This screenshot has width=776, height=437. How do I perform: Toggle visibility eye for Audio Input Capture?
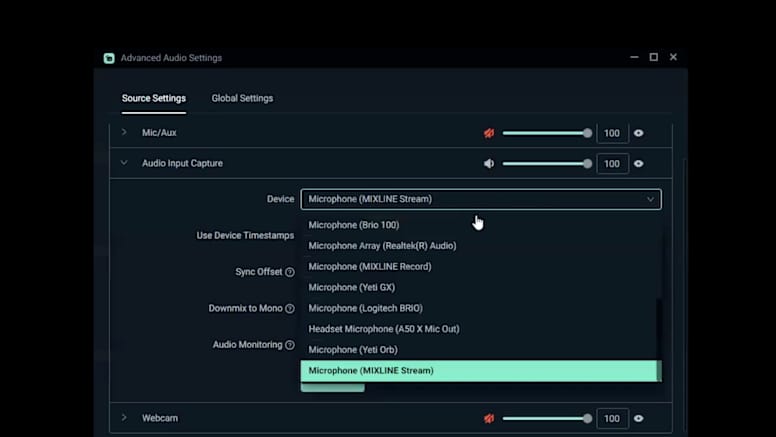click(638, 164)
